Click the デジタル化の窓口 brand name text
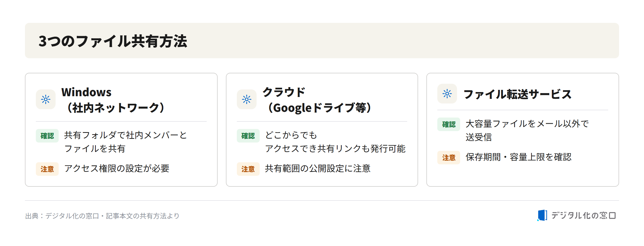Image resolution: width=644 pixels, height=246 pixels. point(584,215)
